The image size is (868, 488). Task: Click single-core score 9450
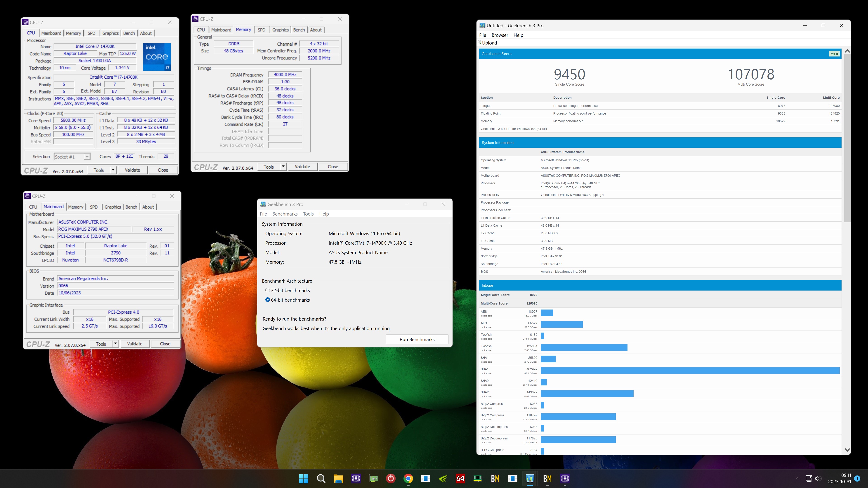point(569,74)
